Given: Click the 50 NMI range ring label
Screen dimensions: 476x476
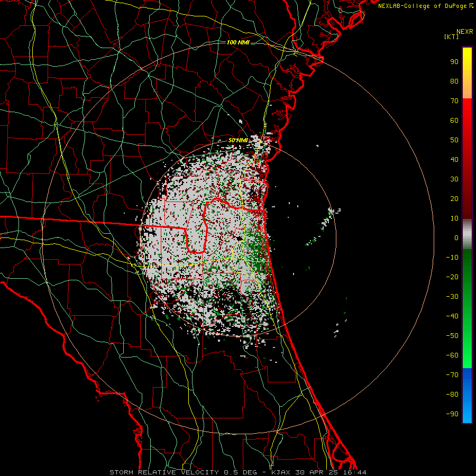Looking at the screenshot, I should coord(238,140).
